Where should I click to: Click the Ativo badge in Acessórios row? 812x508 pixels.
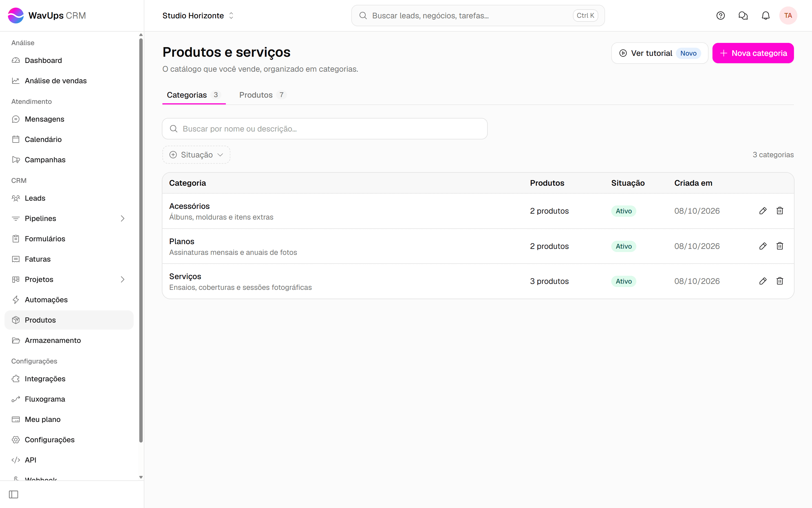click(623, 211)
